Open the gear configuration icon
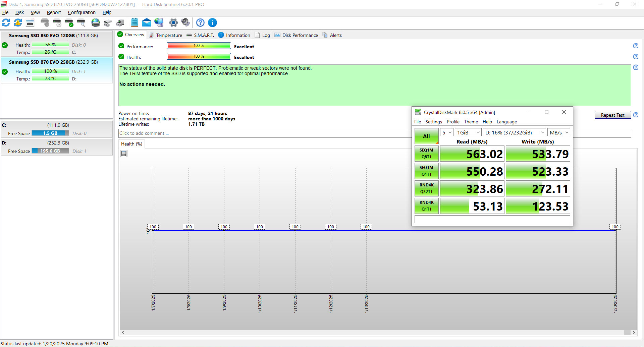 coord(173,23)
